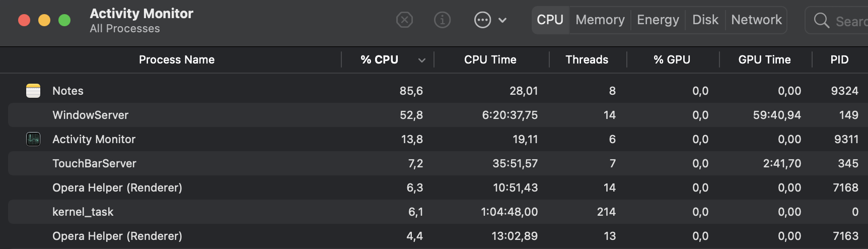Toggle sort arrow in % CPU column
The width and height of the screenshot is (868, 249).
[x=422, y=60]
